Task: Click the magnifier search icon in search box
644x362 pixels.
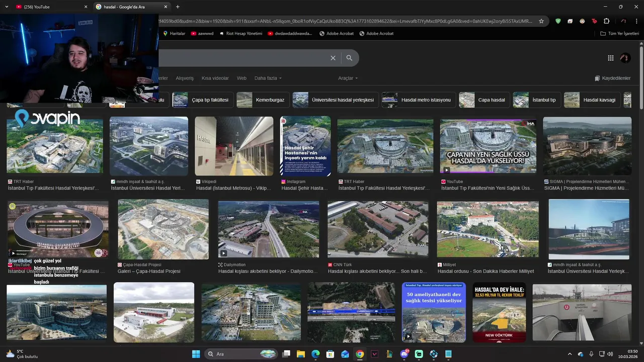Action: 349,58
